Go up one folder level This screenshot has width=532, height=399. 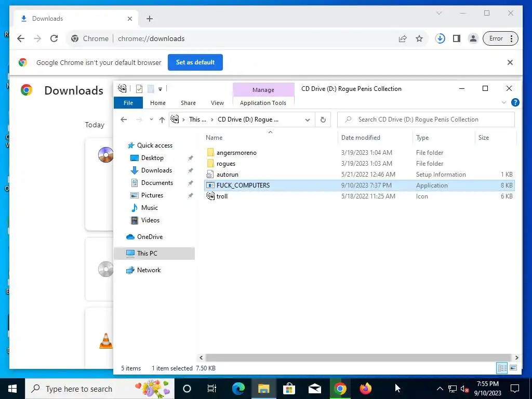click(162, 119)
